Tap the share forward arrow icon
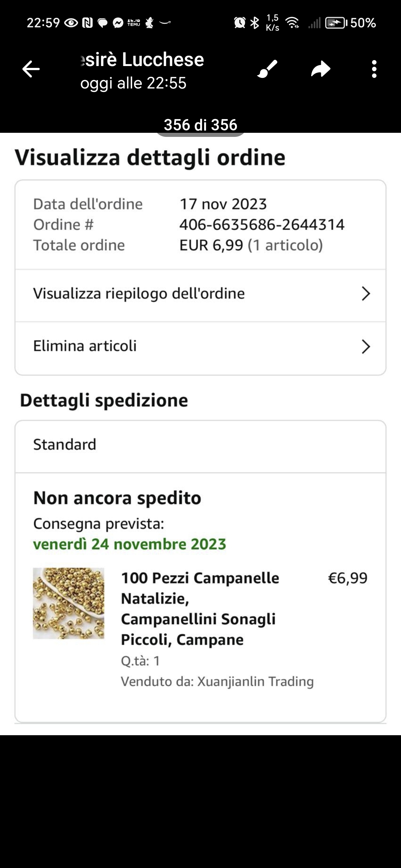Screen dimensions: 401x868 coord(320,69)
